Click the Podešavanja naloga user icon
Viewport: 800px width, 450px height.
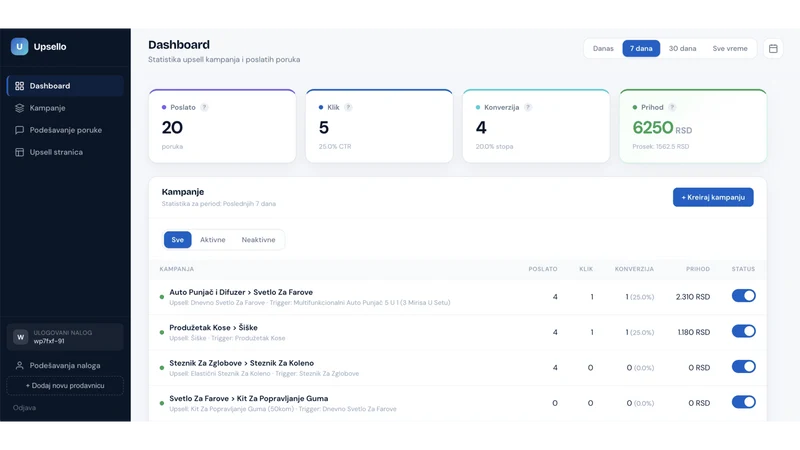19,365
